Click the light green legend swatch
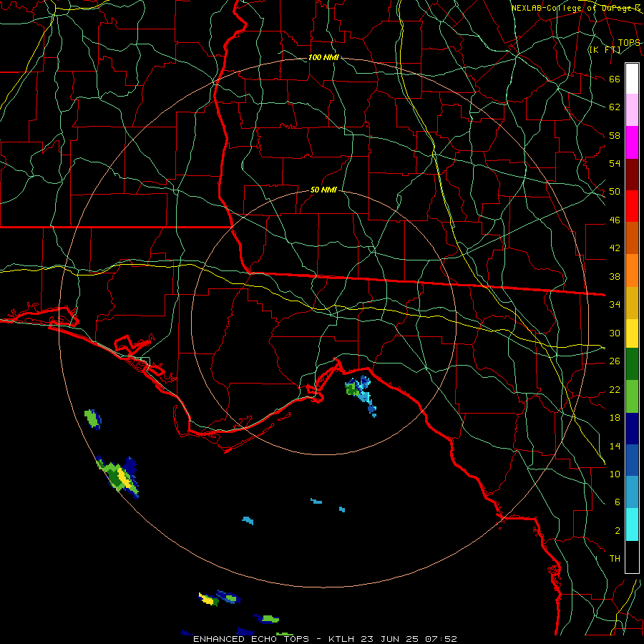 (632, 396)
